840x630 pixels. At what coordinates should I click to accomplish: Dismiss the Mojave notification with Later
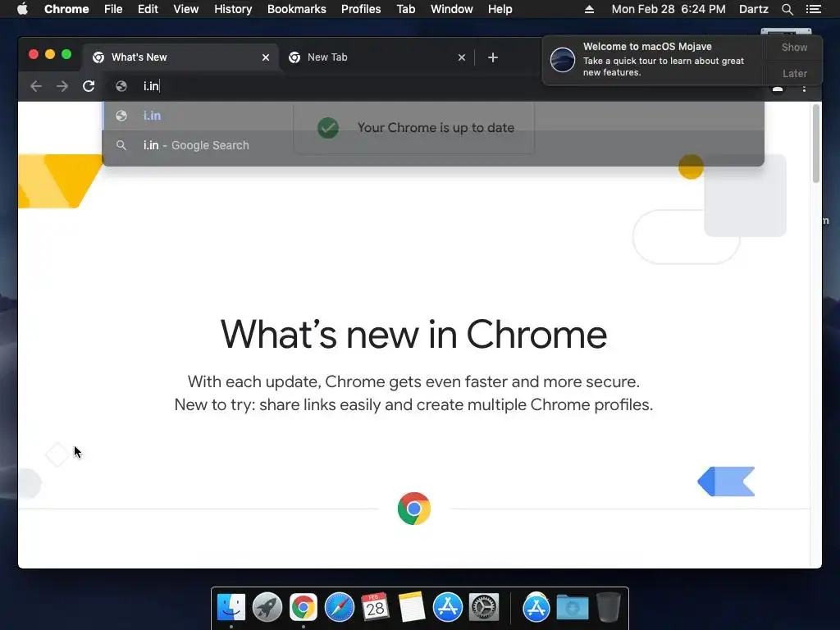(794, 73)
